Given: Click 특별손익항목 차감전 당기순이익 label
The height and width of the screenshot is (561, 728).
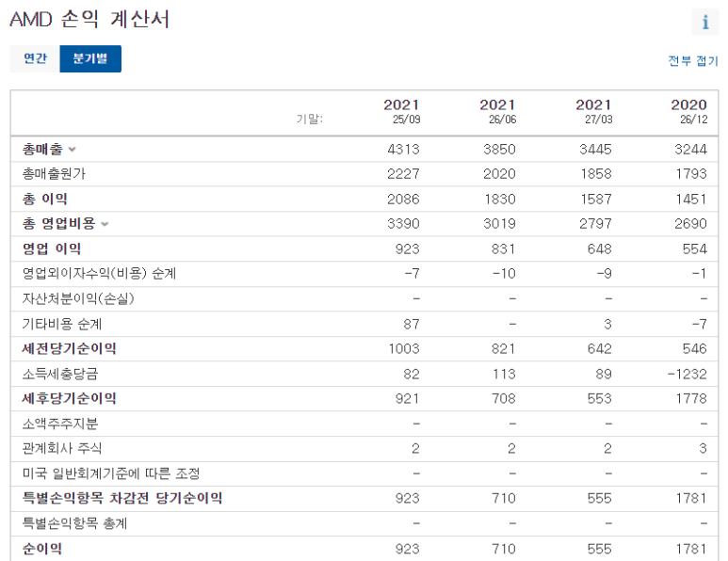Looking at the screenshot, I should coord(122,498).
